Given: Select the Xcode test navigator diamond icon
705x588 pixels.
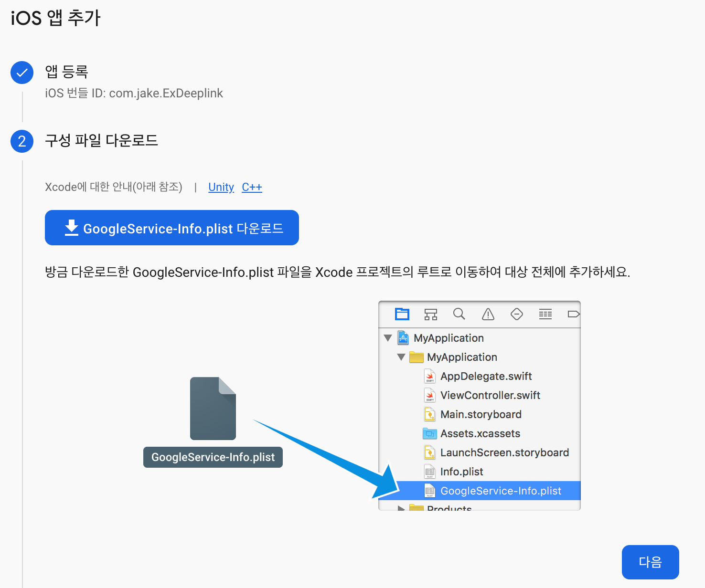Looking at the screenshot, I should (517, 314).
